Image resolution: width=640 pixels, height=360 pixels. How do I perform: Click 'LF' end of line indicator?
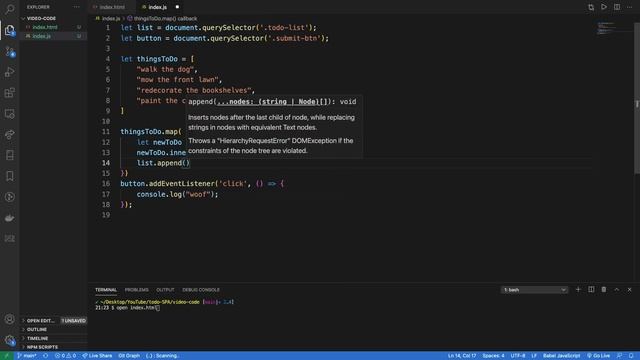point(534,356)
